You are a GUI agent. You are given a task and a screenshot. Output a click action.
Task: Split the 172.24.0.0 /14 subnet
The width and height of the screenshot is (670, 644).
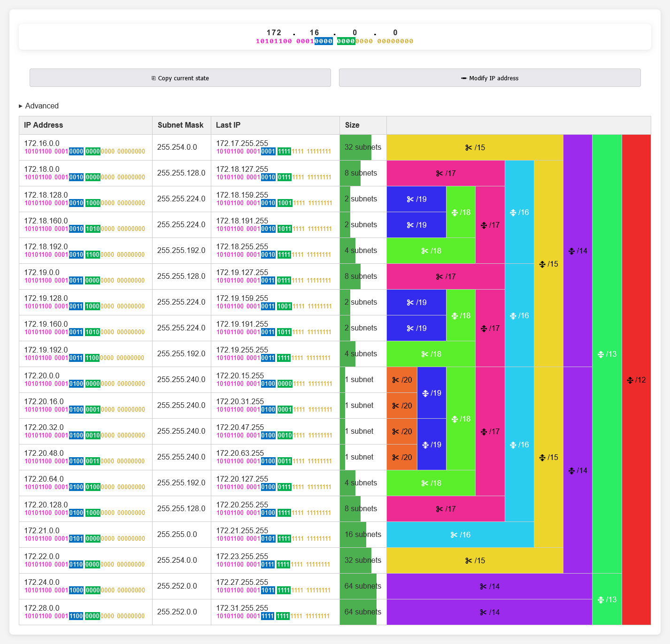[x=489, y=586]
